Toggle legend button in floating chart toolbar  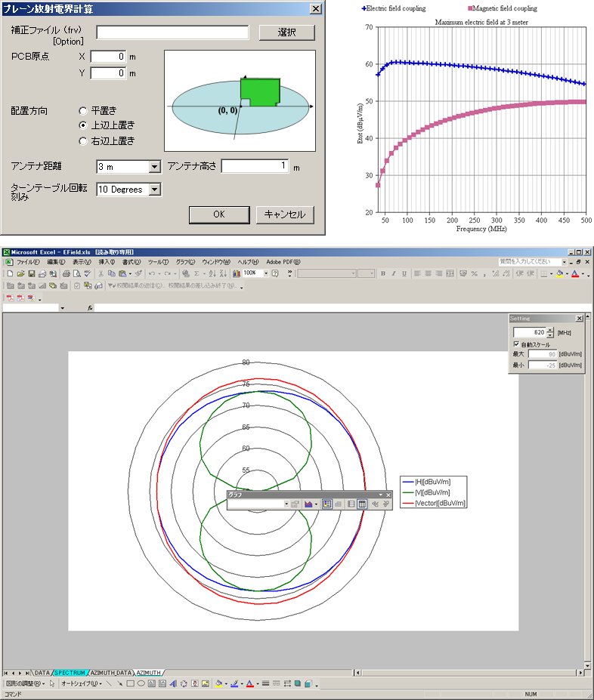327,504
